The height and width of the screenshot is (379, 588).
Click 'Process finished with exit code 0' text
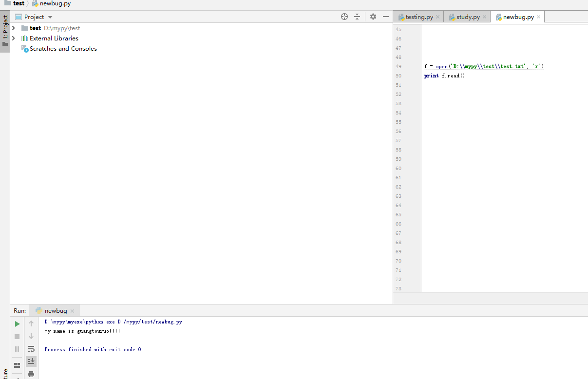(x=93, y=350)
